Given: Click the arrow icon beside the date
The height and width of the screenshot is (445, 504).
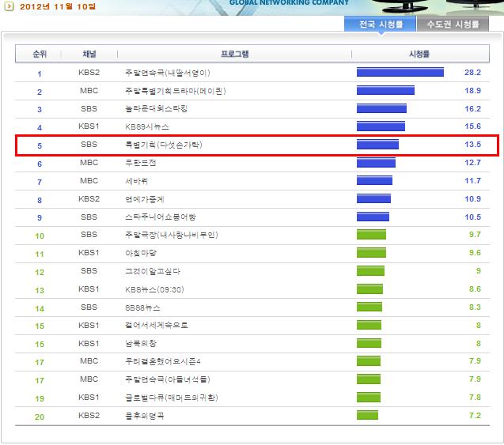Looking at the screenshot, I should click(x=9, y=6).
